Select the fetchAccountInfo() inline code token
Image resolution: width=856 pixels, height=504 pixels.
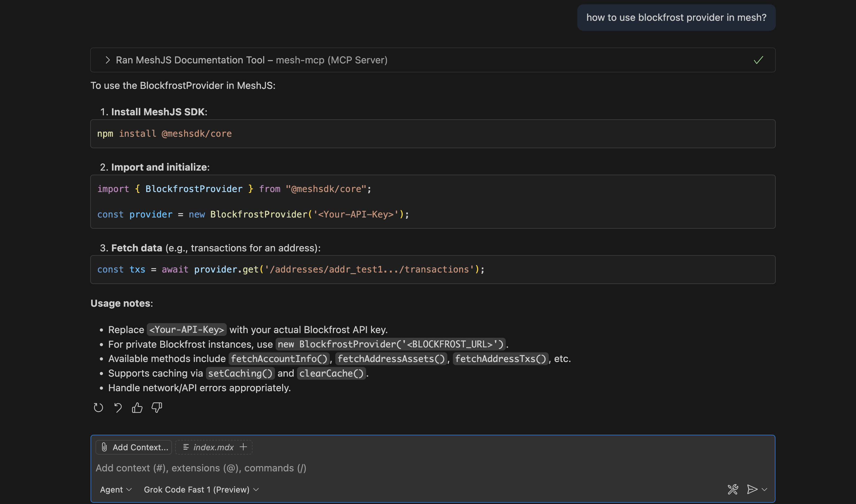click(279, 359)
